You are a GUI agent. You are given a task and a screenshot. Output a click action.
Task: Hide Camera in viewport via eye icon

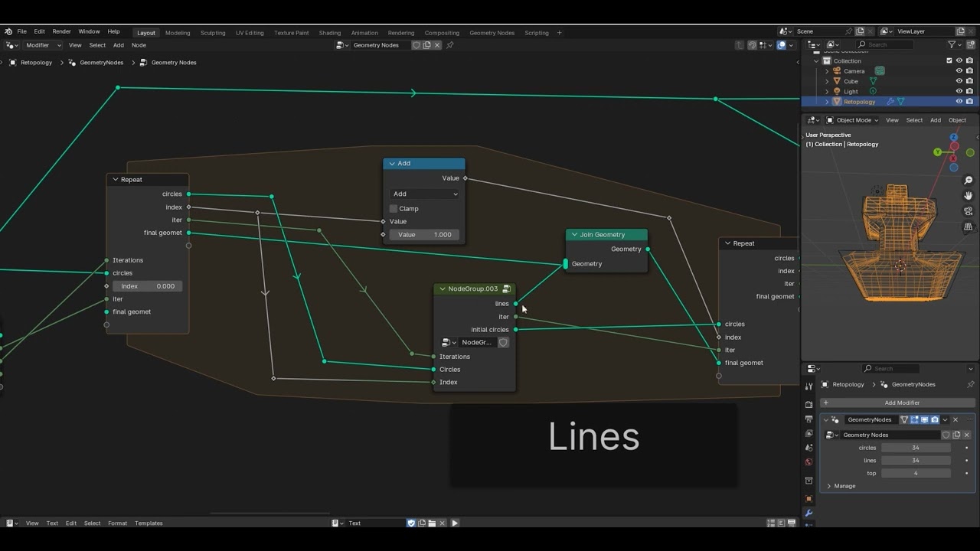(x=959, y=70)
